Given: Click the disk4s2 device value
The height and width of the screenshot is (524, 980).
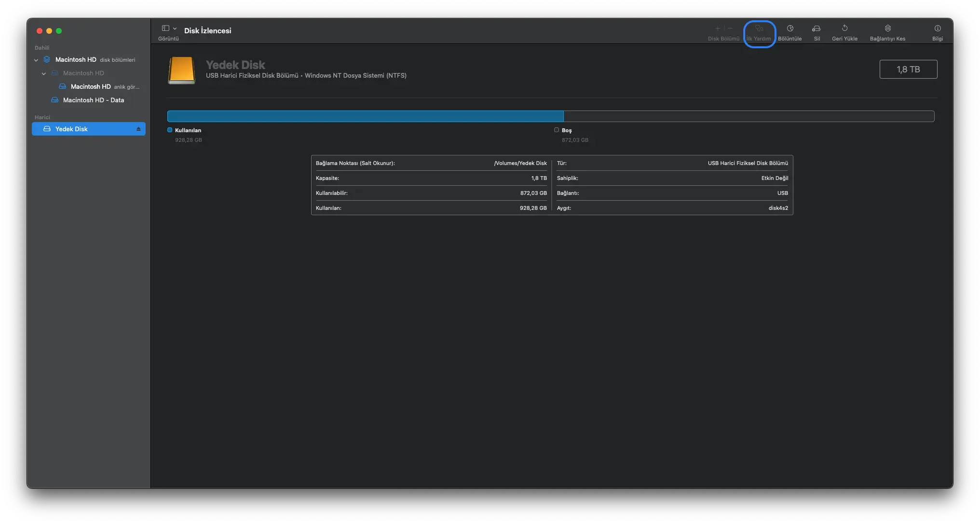Looking at the screenshot, I should click(x=778, y=208).
